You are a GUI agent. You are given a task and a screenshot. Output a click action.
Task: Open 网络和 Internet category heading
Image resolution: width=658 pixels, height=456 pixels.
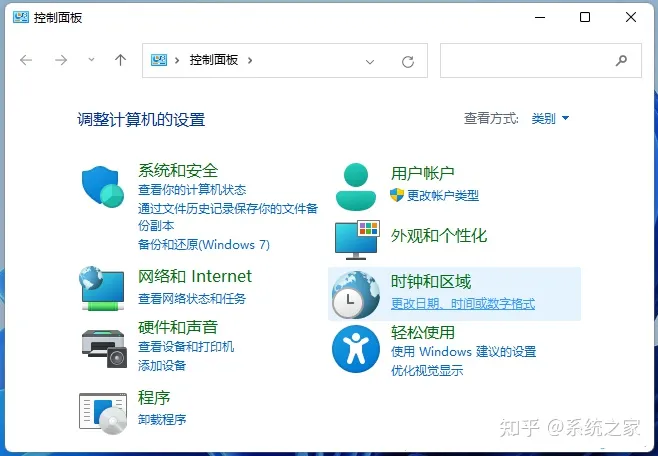tap(195, 276)
